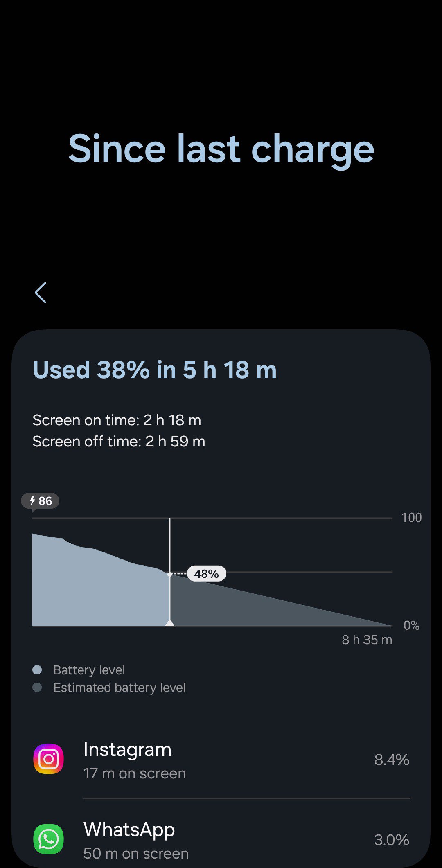Select the 48% tooltip on the graph
The width and height of the screenshot is (442, 868).
click(206, 574)
